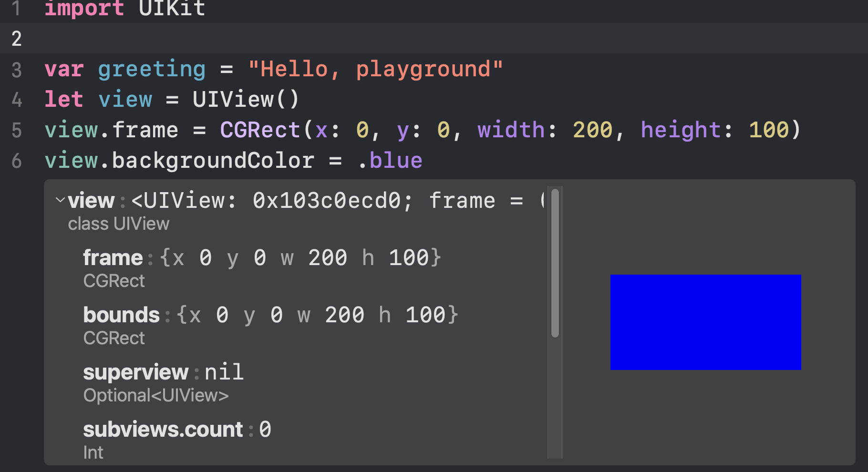868x472 pixels.
Task: Click line number 5 in the gutter
Action: click(x=17, y=130)
